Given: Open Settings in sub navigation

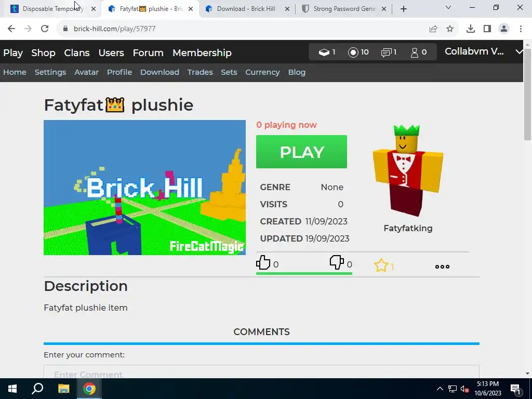Looking at the screenshot, I should click(x=50, y=72).
